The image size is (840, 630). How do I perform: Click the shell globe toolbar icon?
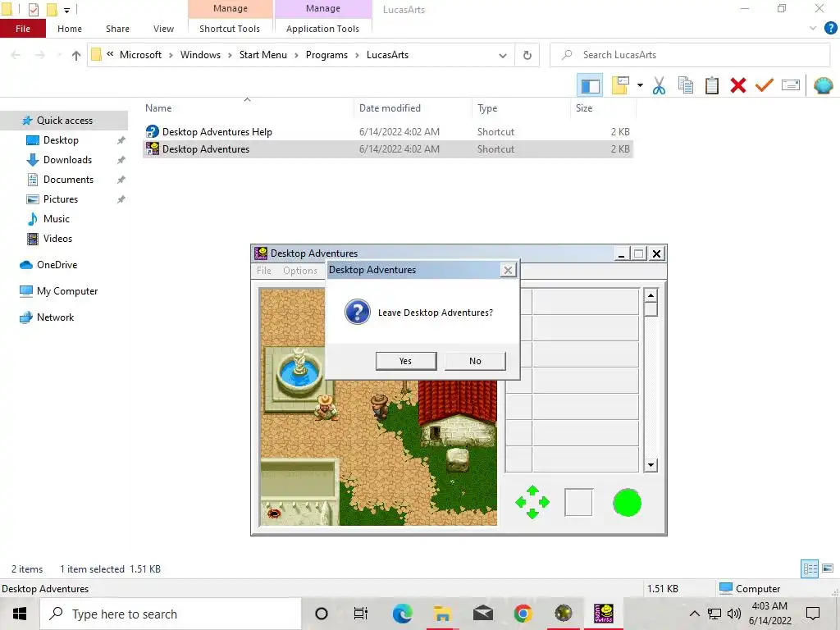(823, 85)
